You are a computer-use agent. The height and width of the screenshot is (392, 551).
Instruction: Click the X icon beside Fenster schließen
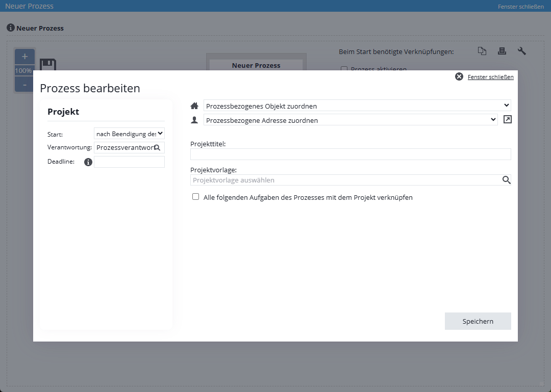click(x=459, y=76)
